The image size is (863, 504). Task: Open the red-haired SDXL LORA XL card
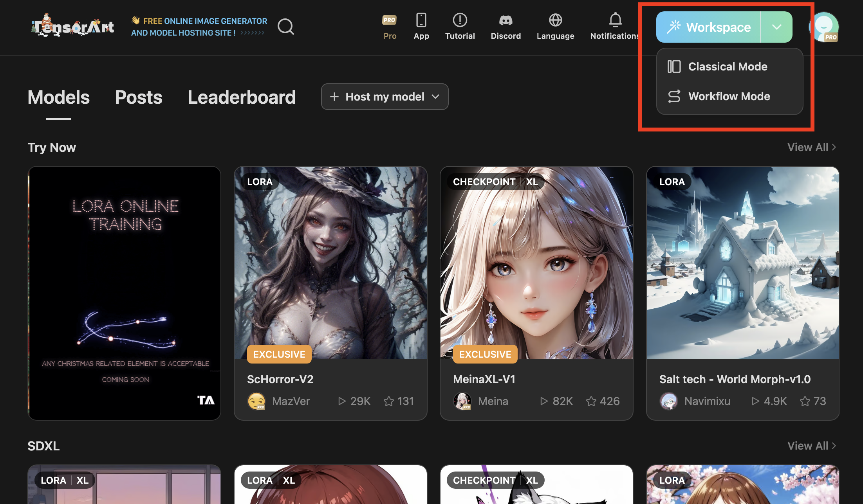tap(330, 484)
